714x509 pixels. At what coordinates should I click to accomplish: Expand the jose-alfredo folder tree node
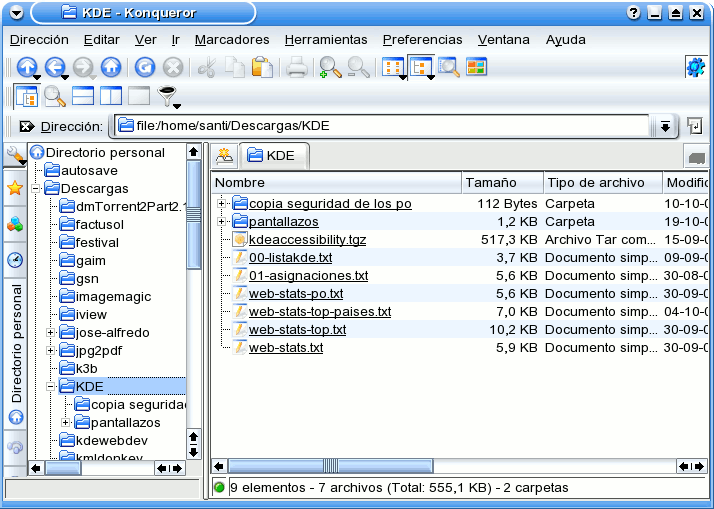click(x=51, y=332)
